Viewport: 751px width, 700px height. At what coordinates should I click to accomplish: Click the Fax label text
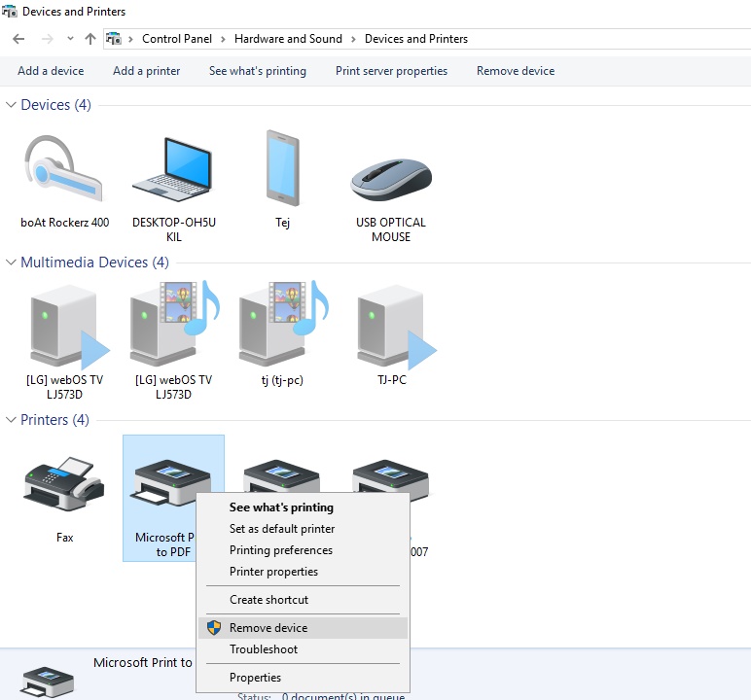64,538
